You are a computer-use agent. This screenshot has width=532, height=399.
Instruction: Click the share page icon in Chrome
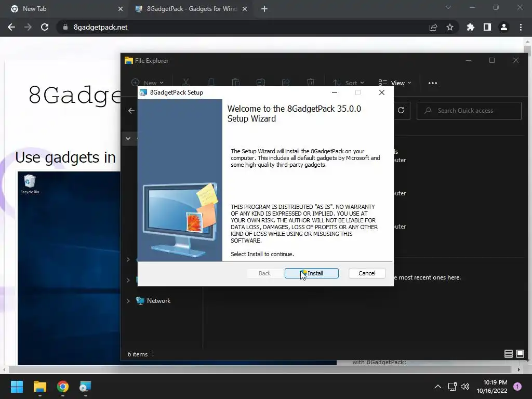tap(433, 27)
